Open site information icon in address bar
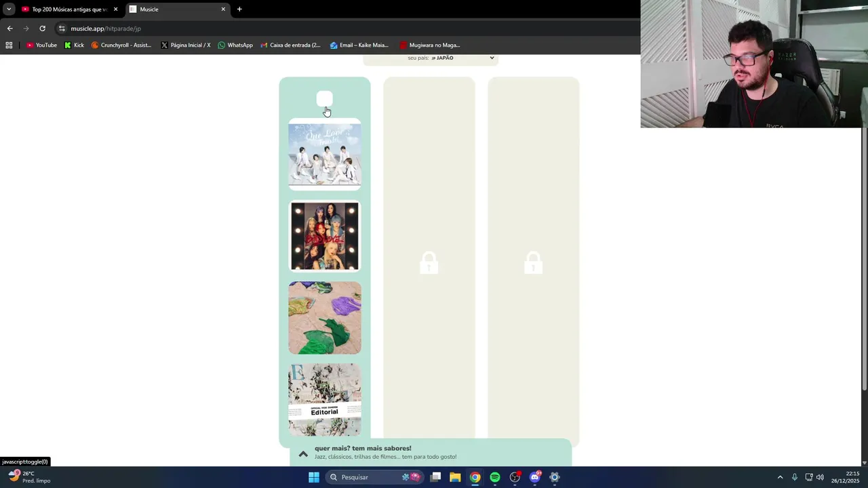 [x=62, y=28]
